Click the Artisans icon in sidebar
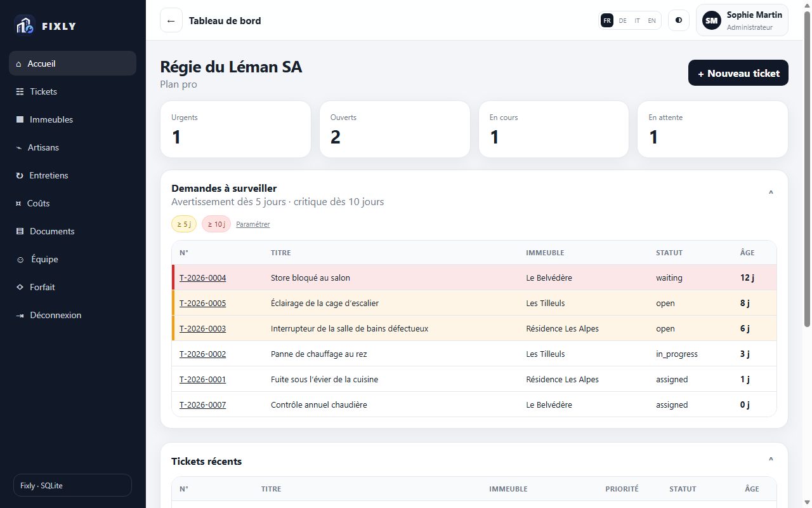The width and height of the screenshot is (812, 508). (x=18, y=147)
